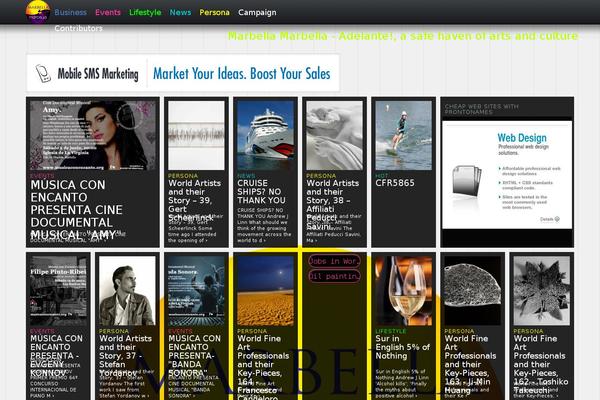Visit the Contributors page
This screenshot has width=600, height=400.
click(78, 28)
